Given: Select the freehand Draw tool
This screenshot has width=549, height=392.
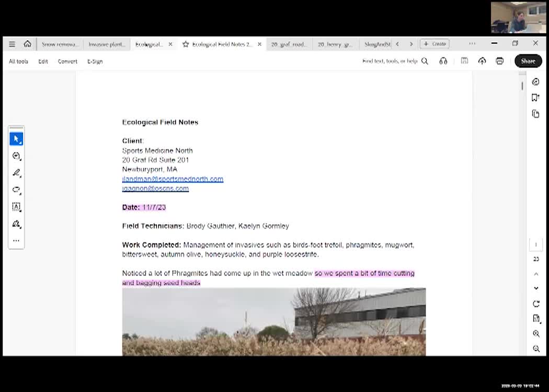Looking at the screenshot, I should point(16,190).
